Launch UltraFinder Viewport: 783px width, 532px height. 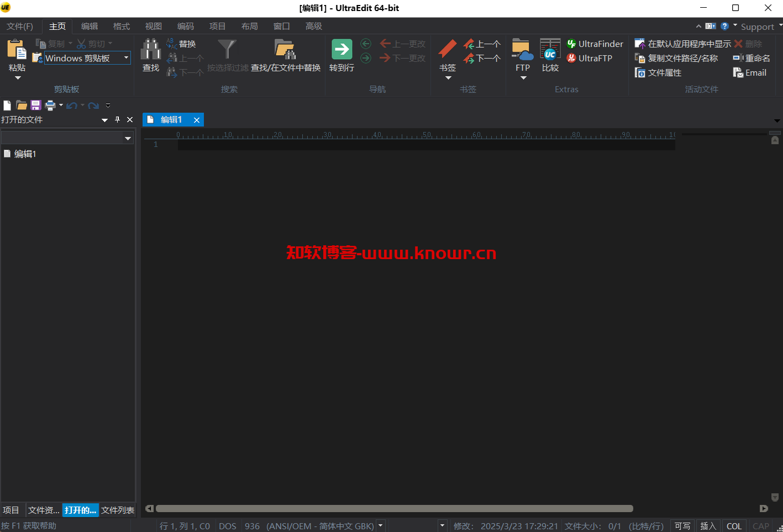coord(595,44)
